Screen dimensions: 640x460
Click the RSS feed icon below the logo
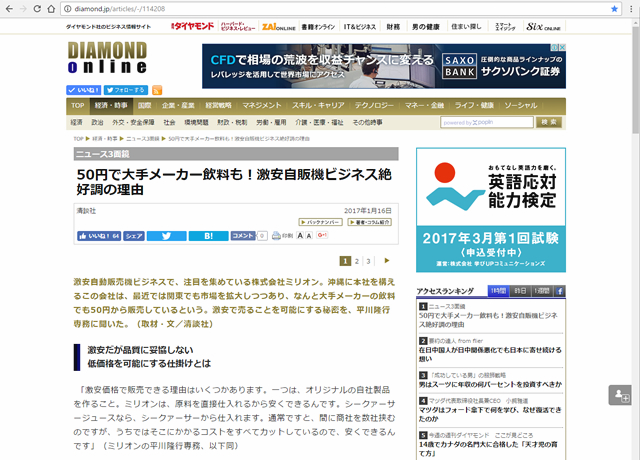click(157, 90)
